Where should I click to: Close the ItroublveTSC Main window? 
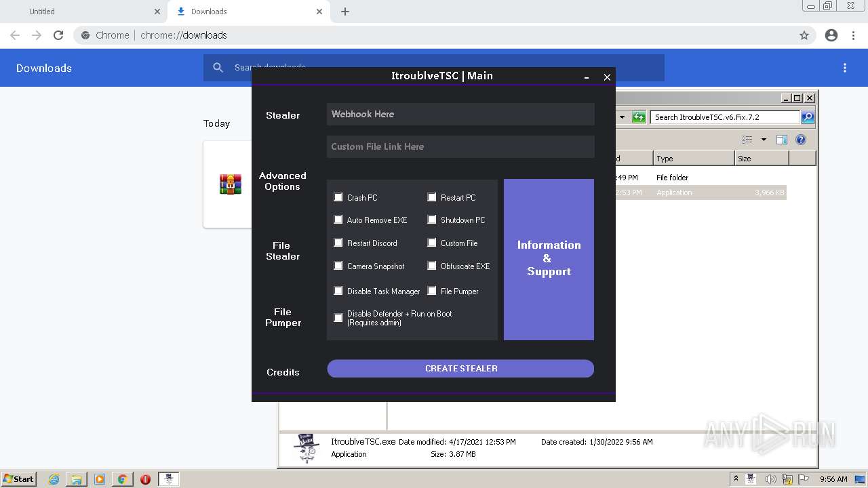tap(607, 77)
